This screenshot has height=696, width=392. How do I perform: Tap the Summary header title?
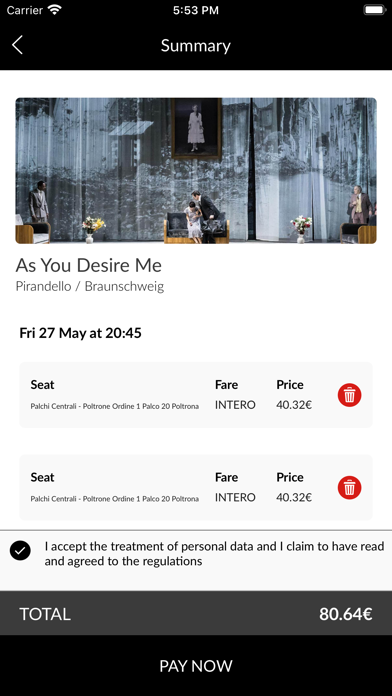[x=196, y=46]
